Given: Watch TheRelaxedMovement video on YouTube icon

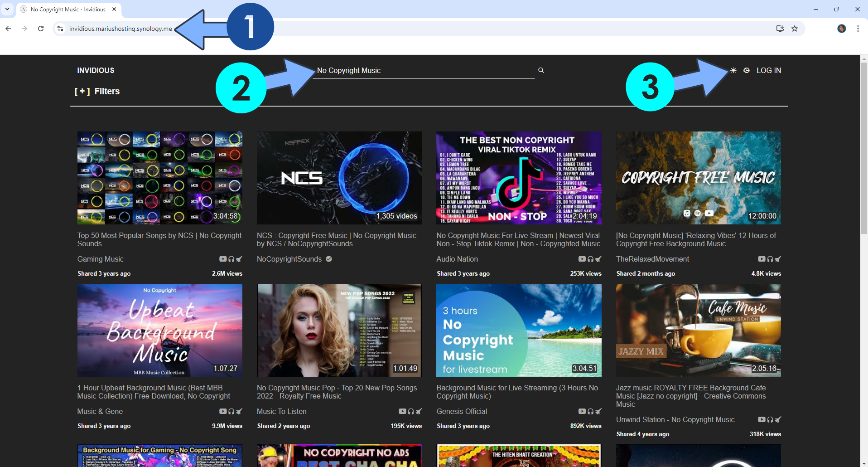Looking at the screenshot, I should coord(762,259).
